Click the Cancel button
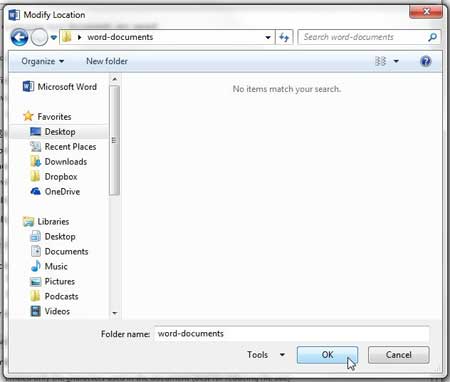The width and height of the screenshot is (450, 382). (x=399, y=355)
